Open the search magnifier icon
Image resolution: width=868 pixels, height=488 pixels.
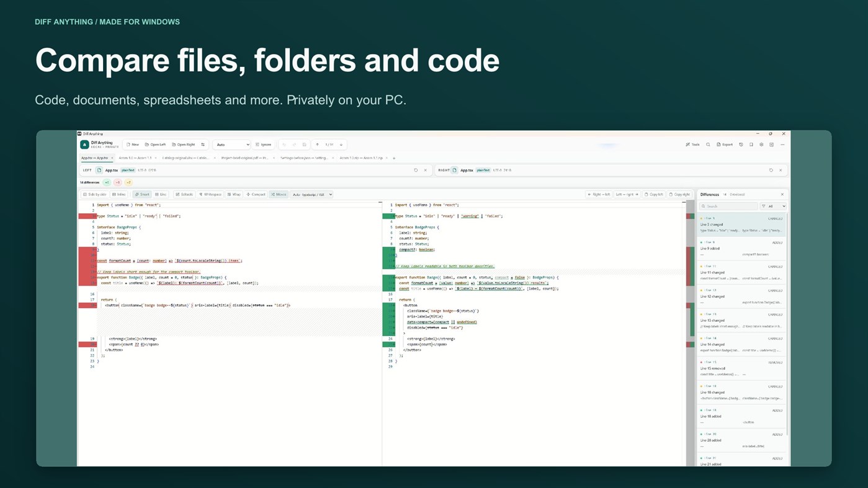coord(708,144)
